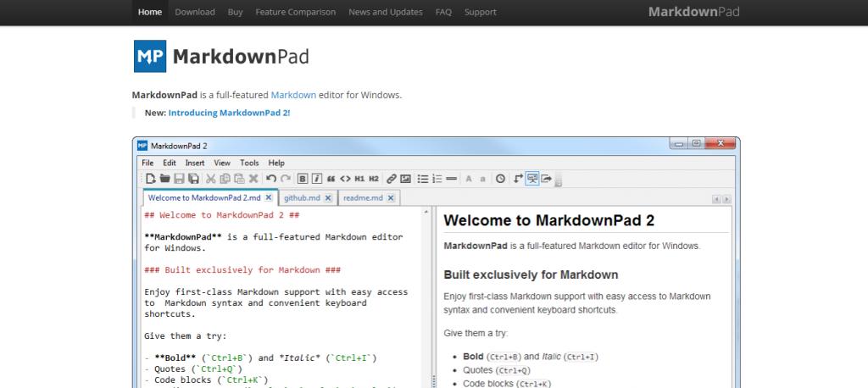This screenshot has width=868, height=388.
Task: Go to the Home navigation link
Action: [150, 12]
